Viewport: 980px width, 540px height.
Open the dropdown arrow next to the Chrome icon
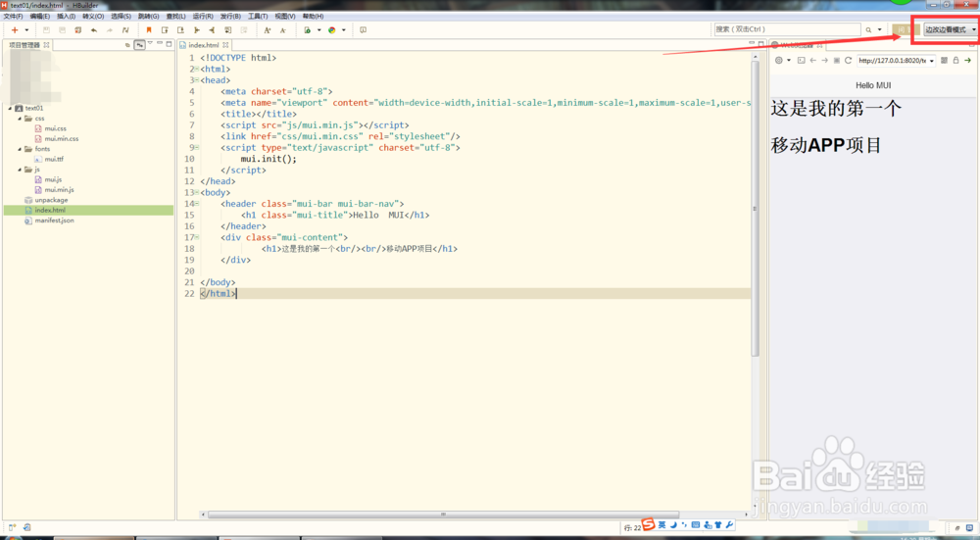click(x=343, y=30)
